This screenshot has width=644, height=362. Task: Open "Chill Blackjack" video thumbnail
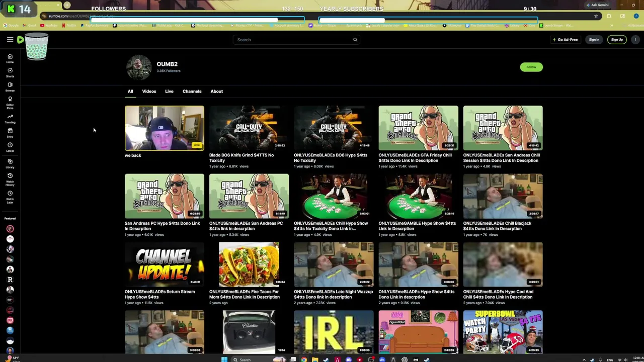pyautogui.click(x=503, y=196)
